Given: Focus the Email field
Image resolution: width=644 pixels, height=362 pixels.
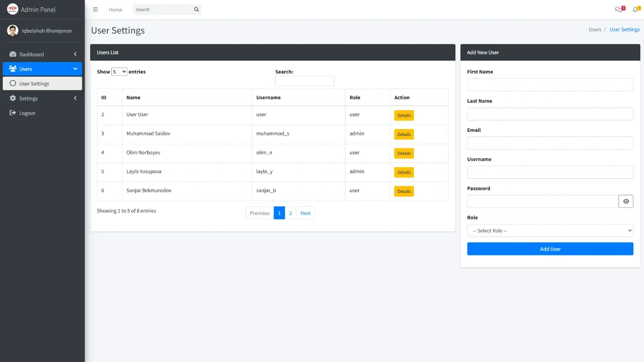Looking at the screenshot, I should (x=550, y=143).
